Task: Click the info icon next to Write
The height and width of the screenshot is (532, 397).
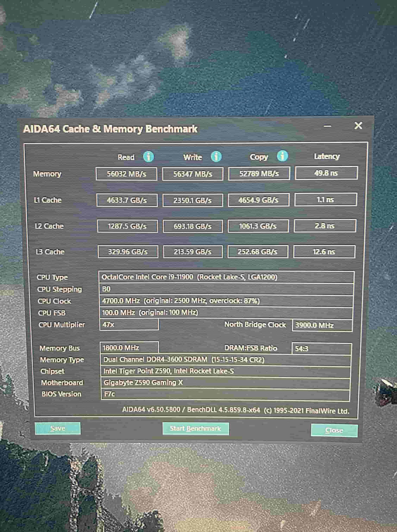Action: 216,156
